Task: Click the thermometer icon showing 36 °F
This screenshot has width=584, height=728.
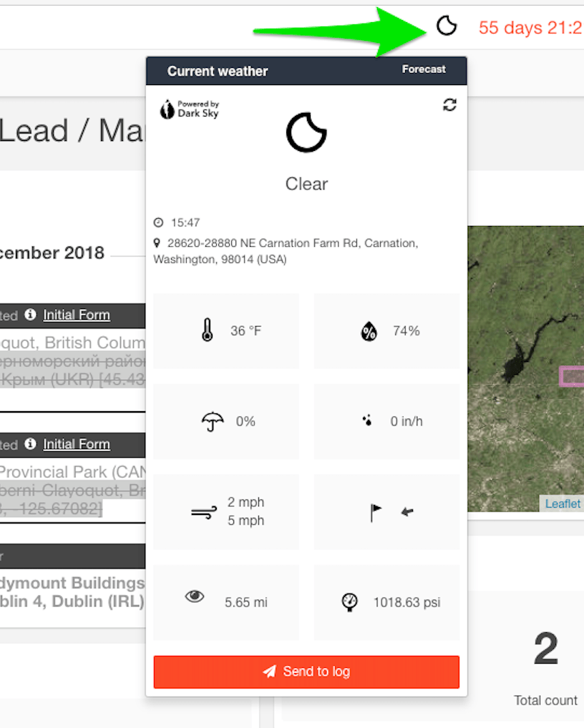Action: (207, 330)
